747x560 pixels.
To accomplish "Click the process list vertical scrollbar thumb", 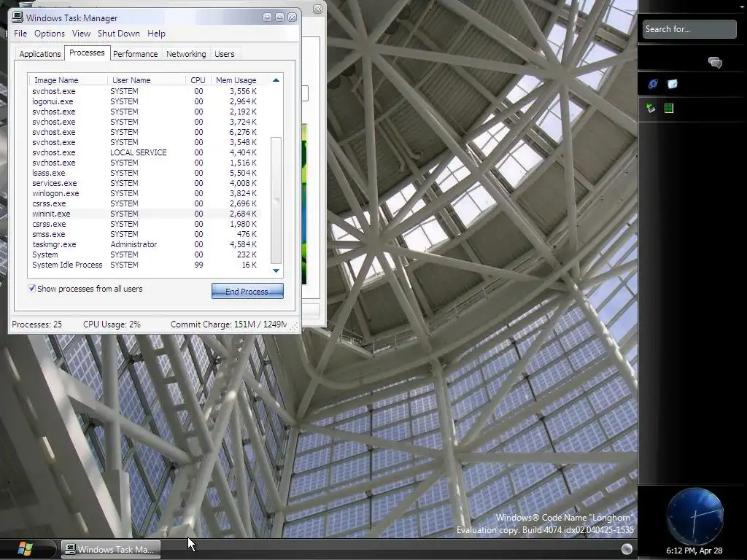I will pyautogui.click(x=276, y=200).
